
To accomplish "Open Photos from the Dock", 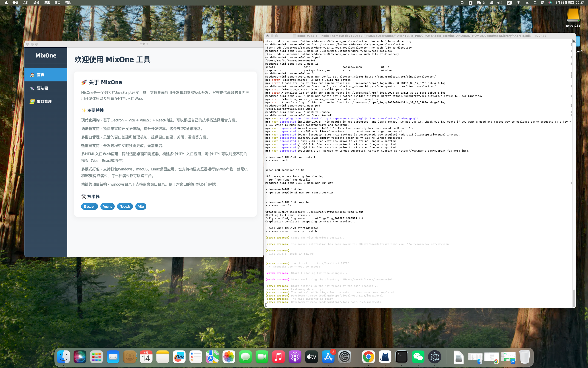I will [x=229, y=357].
